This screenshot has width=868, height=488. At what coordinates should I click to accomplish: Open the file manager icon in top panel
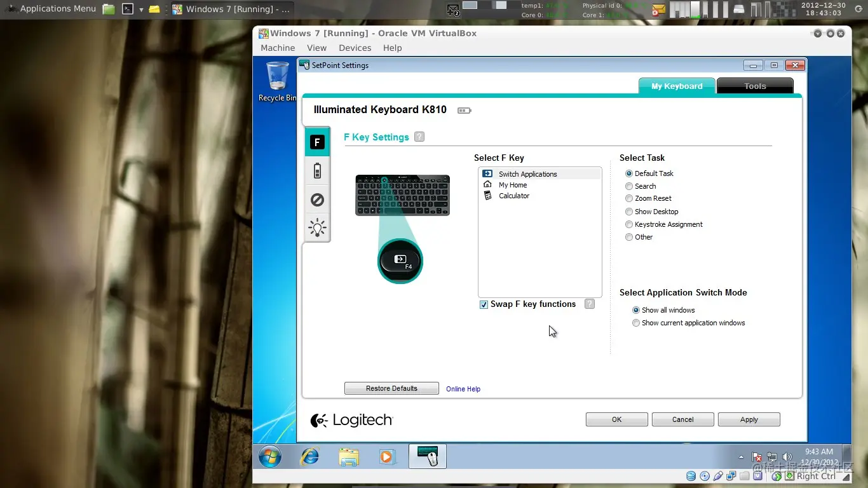(109, 9)
